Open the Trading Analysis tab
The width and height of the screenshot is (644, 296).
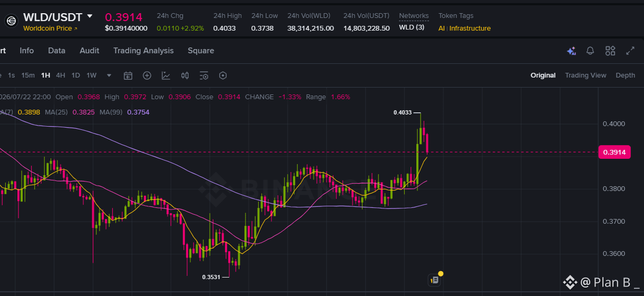[x=143, y=51]
